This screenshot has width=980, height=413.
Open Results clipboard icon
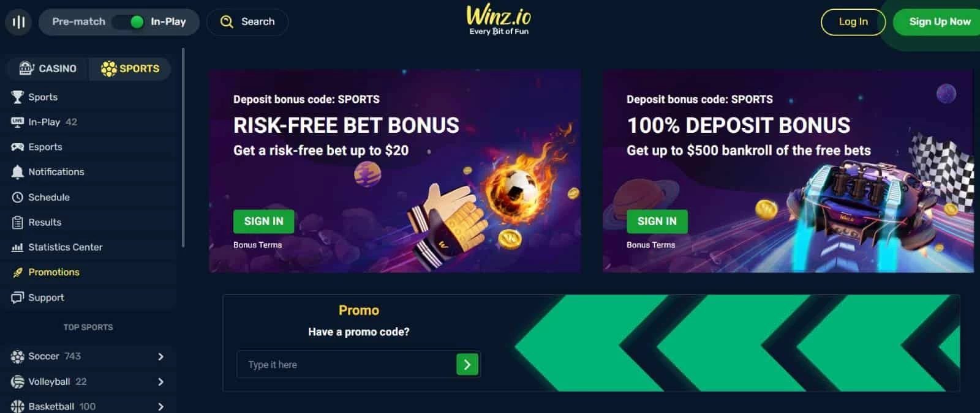[17, 223]
